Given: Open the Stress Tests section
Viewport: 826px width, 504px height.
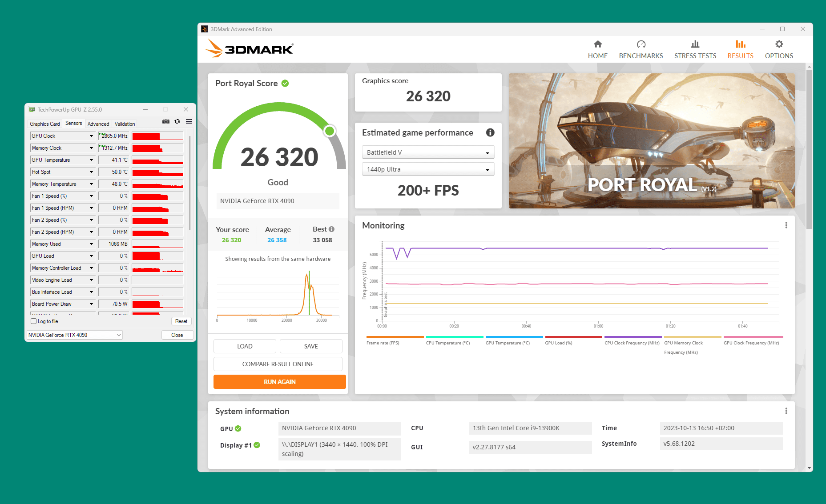Looking at the screenshot, I should [695, 49].
